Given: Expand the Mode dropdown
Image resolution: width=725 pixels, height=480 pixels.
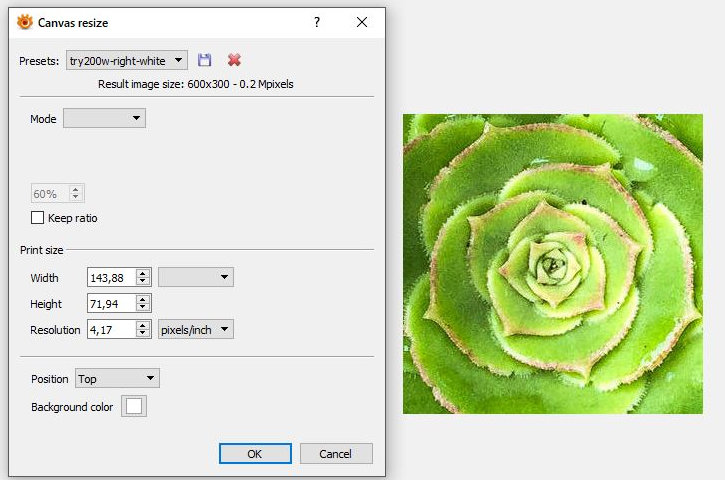Looking at the screenshot, I should tap(104, 118).
